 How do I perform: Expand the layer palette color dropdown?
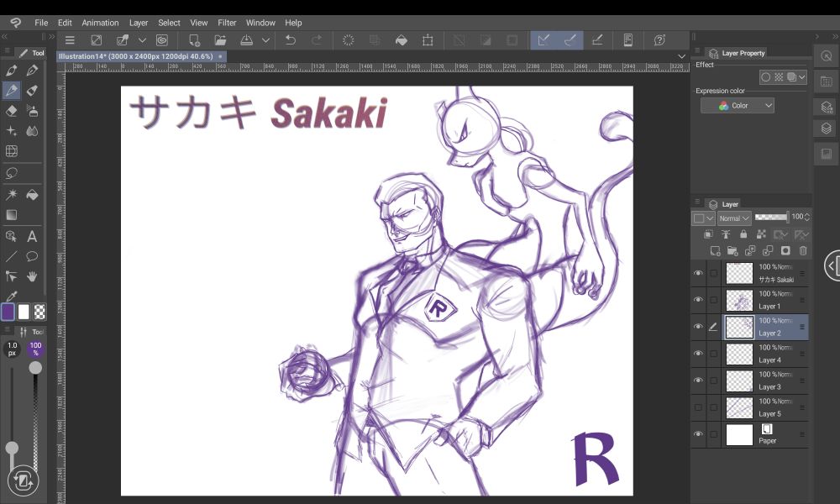[703, 218]
